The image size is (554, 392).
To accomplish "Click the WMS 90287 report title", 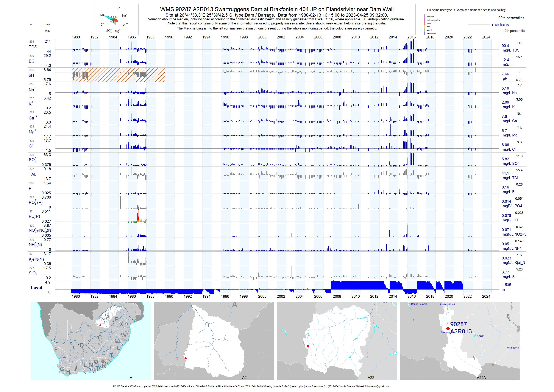I will [277, 9].
